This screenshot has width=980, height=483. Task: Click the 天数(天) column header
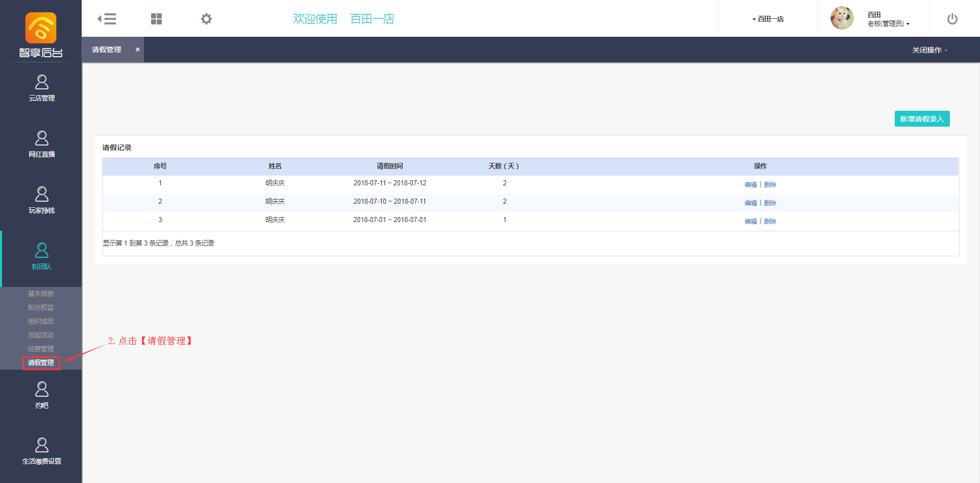point(504,166)
